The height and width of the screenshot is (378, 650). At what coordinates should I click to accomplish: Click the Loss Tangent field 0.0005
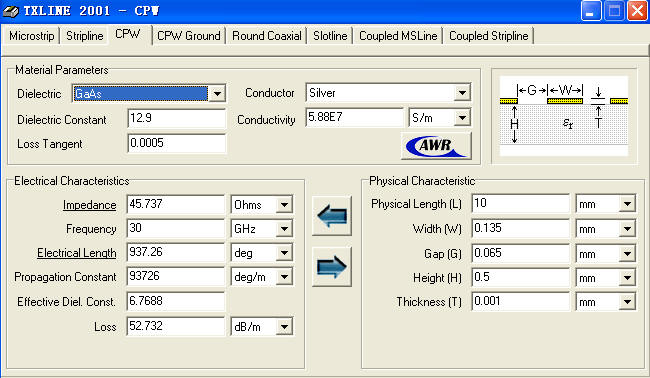177,143
